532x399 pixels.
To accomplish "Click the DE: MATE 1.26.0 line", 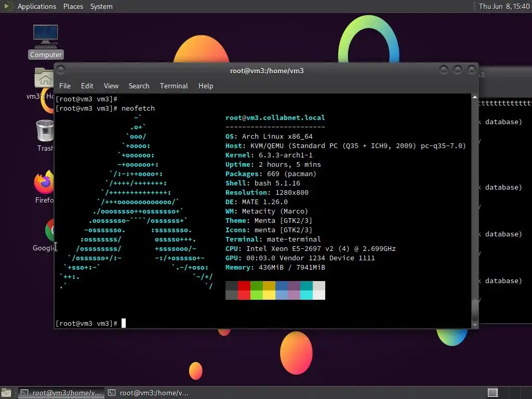I will click(x=257, y=202).
